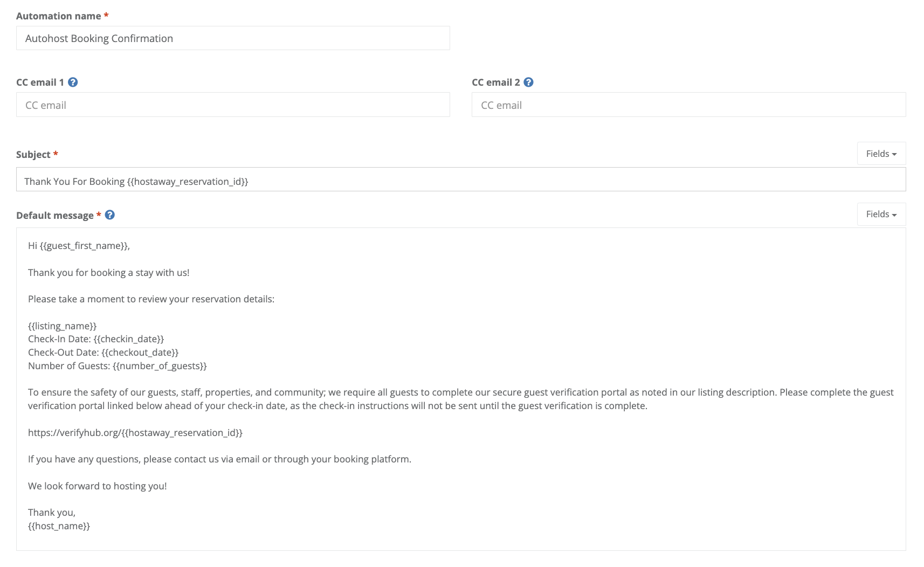Screen dimensions: 924x567
Task: Open the CC email 1 help tooltip
Action: [74, 82]
